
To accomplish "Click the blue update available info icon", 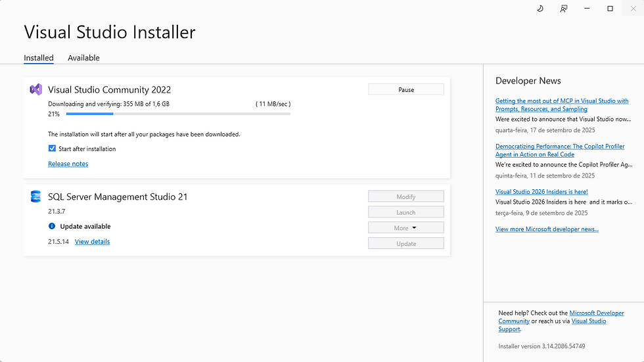I will 52,226.
